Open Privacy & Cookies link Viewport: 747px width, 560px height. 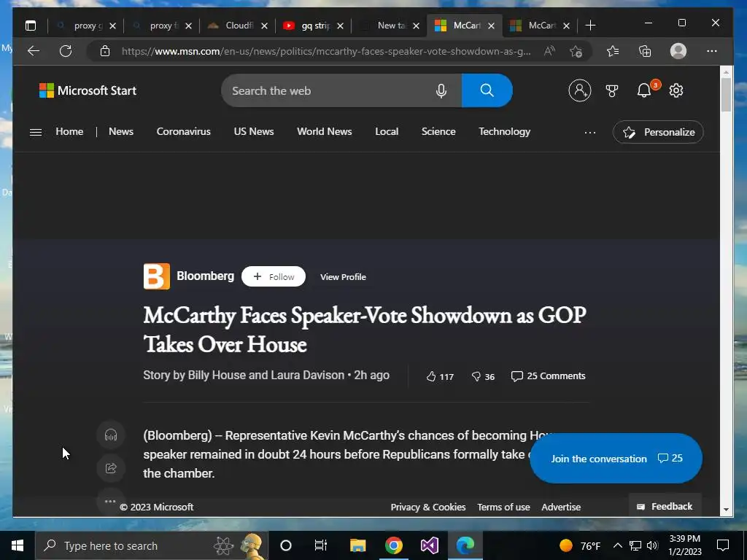[x=427, y=507]
